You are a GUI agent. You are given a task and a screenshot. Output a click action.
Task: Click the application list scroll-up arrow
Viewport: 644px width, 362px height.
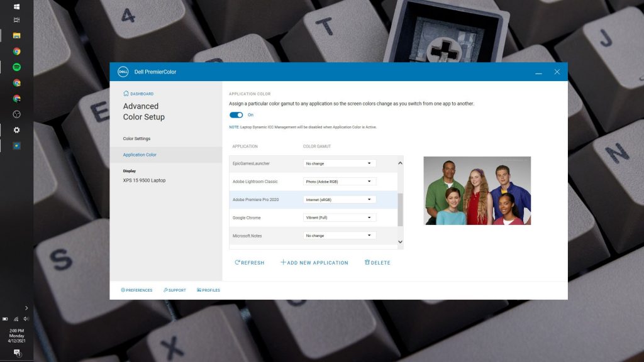[x=401, y=163]
